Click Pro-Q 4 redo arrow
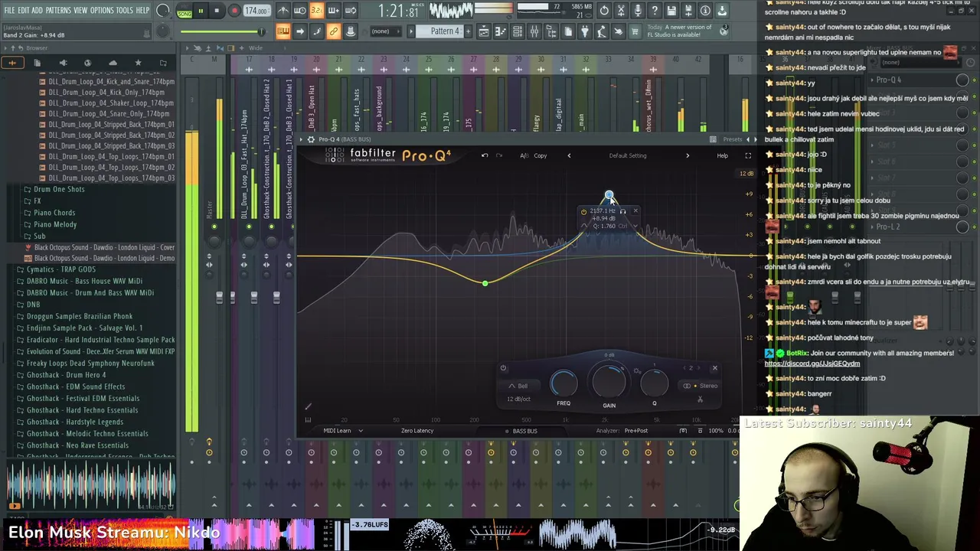Image resolution: width=980 pixels, height=551 pixels. pyautogui.click(x=499, y=155)
